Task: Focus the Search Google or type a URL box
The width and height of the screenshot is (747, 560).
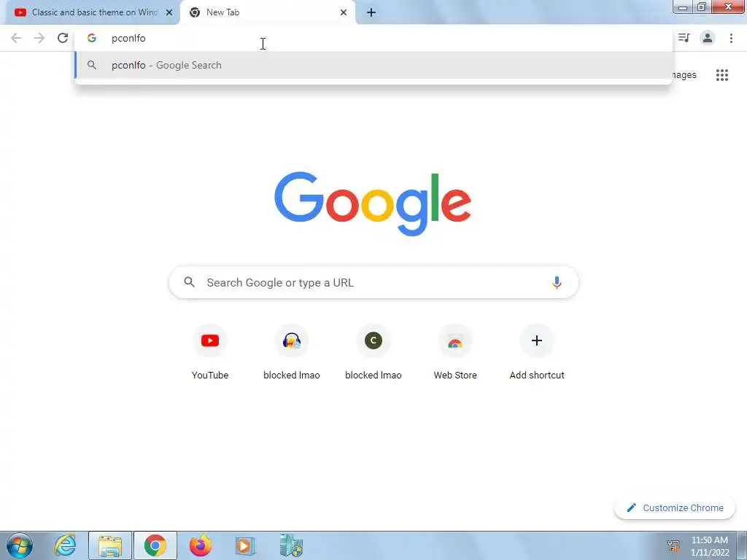Action: pos(373,282)
